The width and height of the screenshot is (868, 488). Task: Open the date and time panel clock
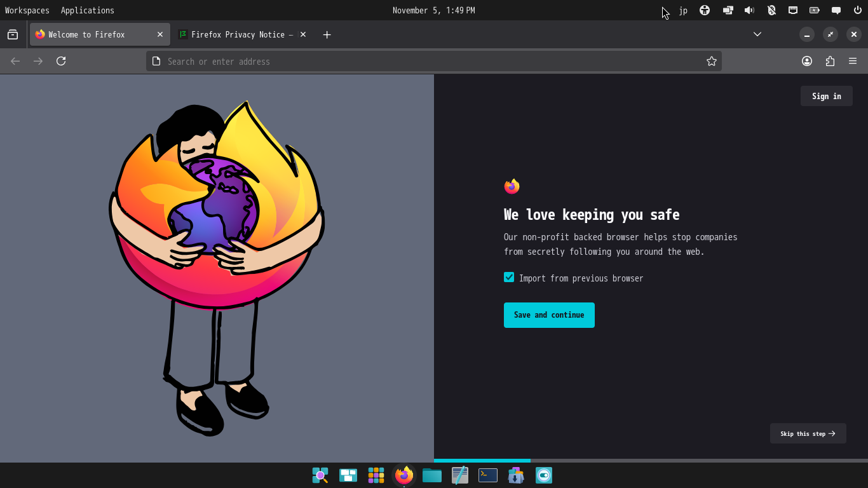tap(434, 10)
